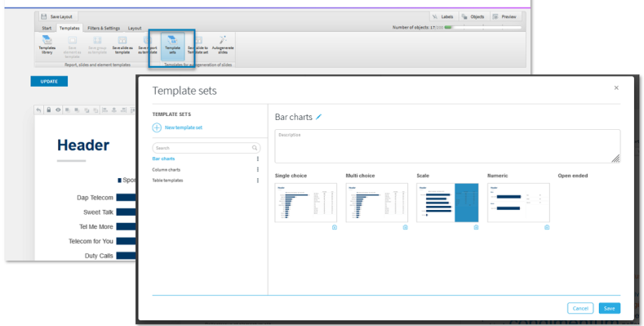Toggle the lock icon in slide toolbar
Viewport: 644px width, 326px height.
pos(48,109)
